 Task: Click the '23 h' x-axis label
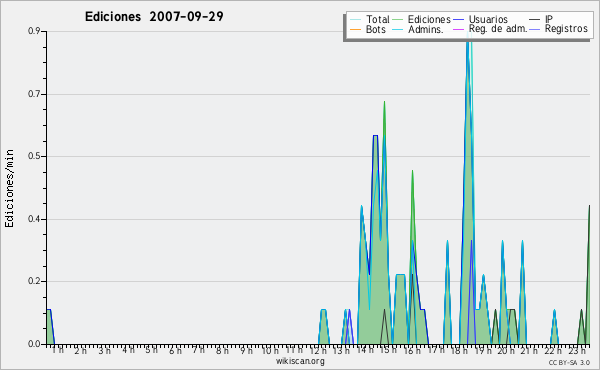pyautogui.click(x=577, y=350)
